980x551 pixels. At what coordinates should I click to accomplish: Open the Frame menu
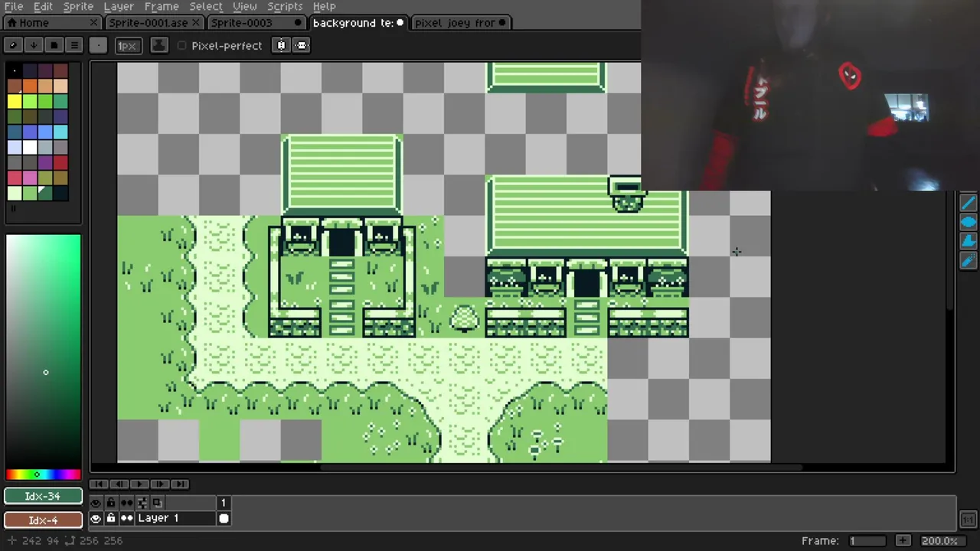pyautogui.click(x=162, y=6)
